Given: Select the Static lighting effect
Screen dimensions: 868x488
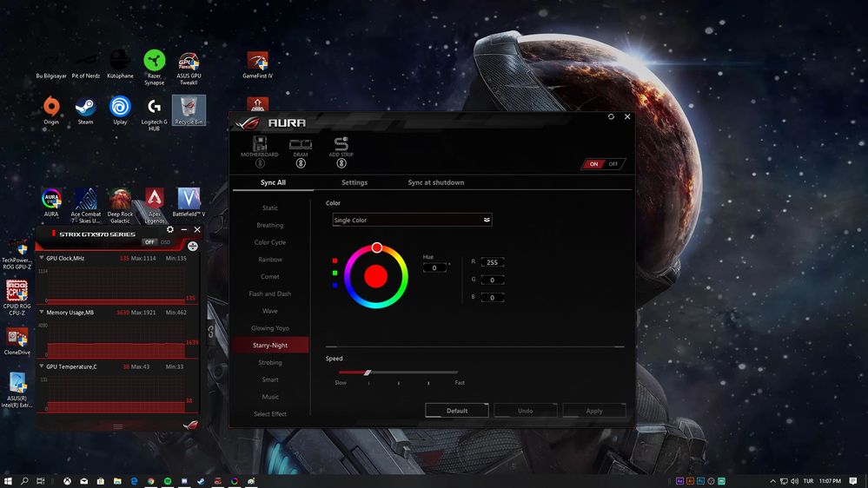Looking at the screenshot, I should [270, 208].
